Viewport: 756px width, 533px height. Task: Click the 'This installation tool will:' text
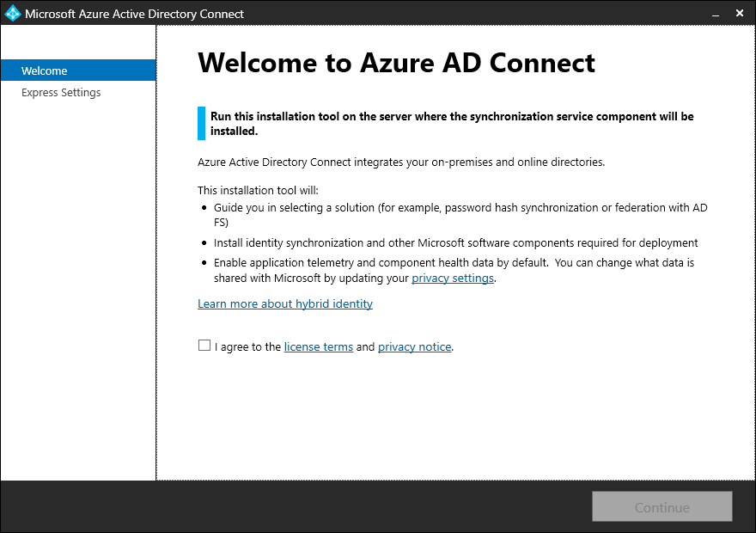[258, 191]
